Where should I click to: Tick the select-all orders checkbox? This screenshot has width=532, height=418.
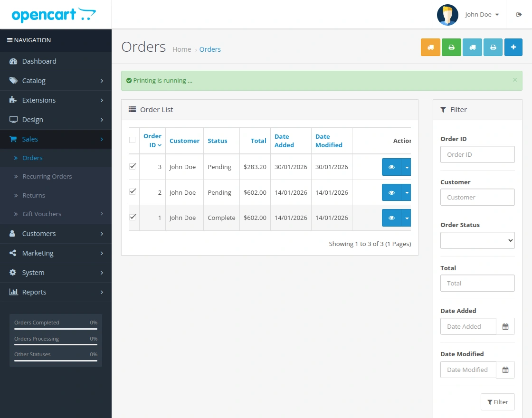point(133,140)
